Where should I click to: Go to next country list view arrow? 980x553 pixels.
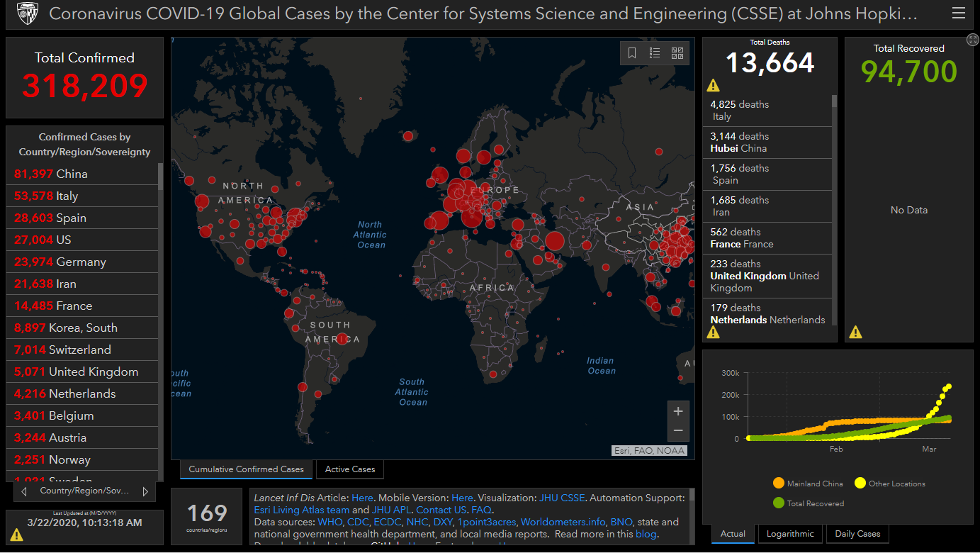click(145, 491)
